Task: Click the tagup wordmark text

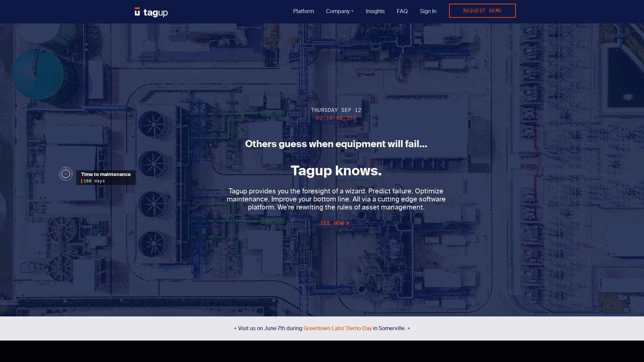Action: coord(156,13)
